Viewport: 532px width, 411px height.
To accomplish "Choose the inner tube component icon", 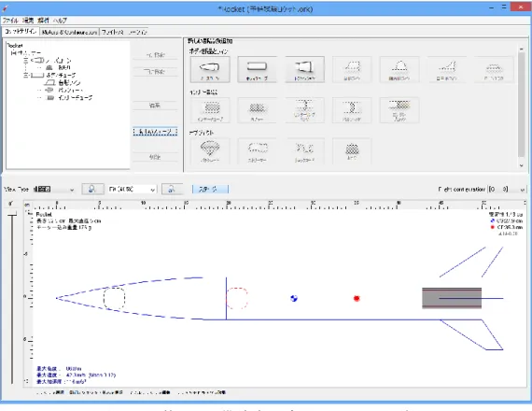I will click(210, 110).
